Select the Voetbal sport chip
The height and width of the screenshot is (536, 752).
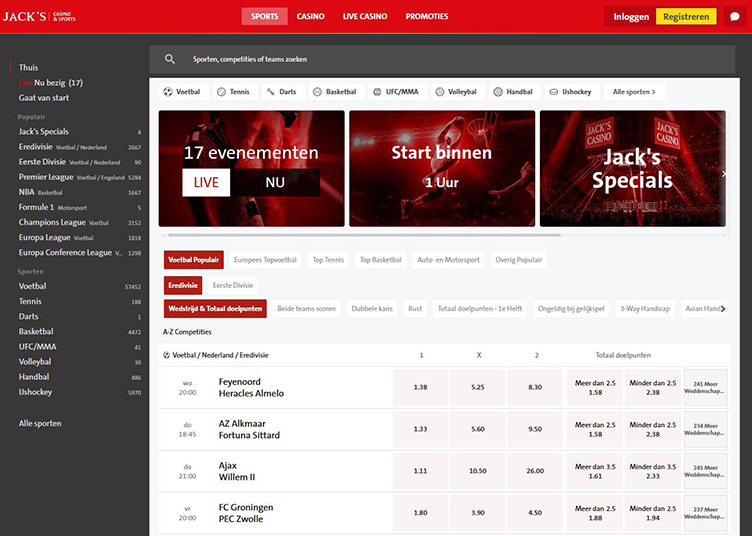(182, 92)
